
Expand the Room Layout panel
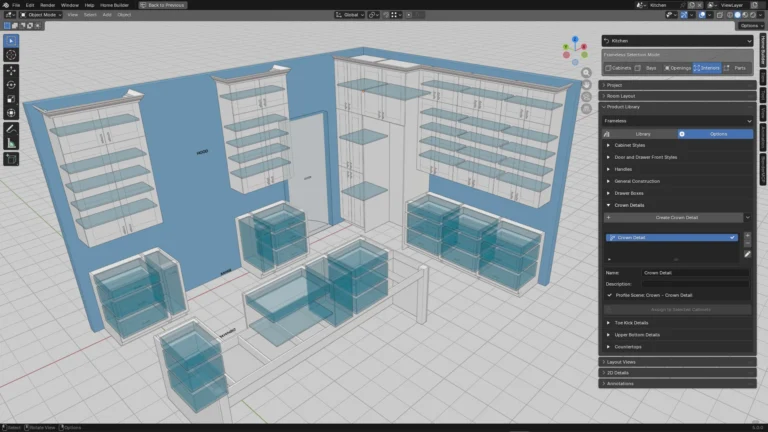[677, 96]
